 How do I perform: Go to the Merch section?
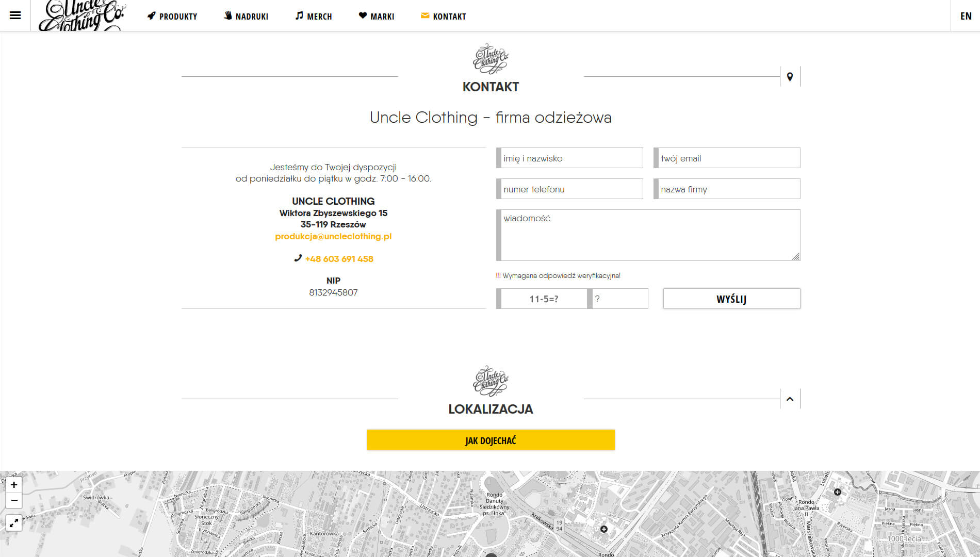coord(314,17)
